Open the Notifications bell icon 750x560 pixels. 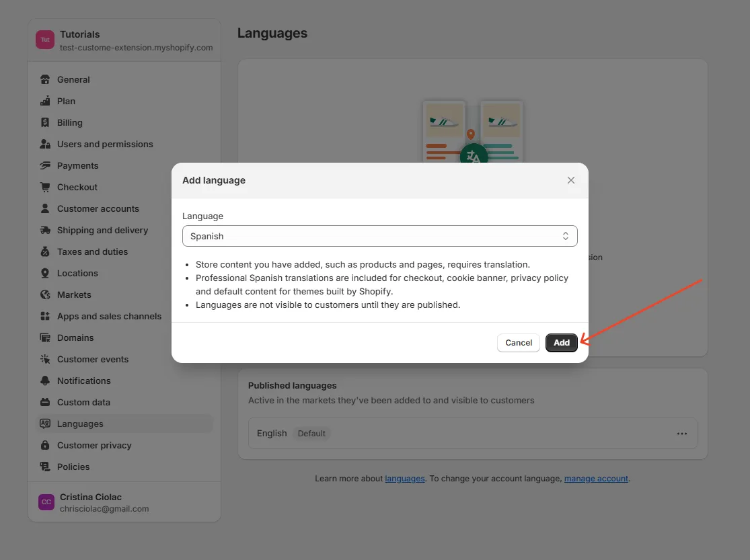tap(44, 381)
